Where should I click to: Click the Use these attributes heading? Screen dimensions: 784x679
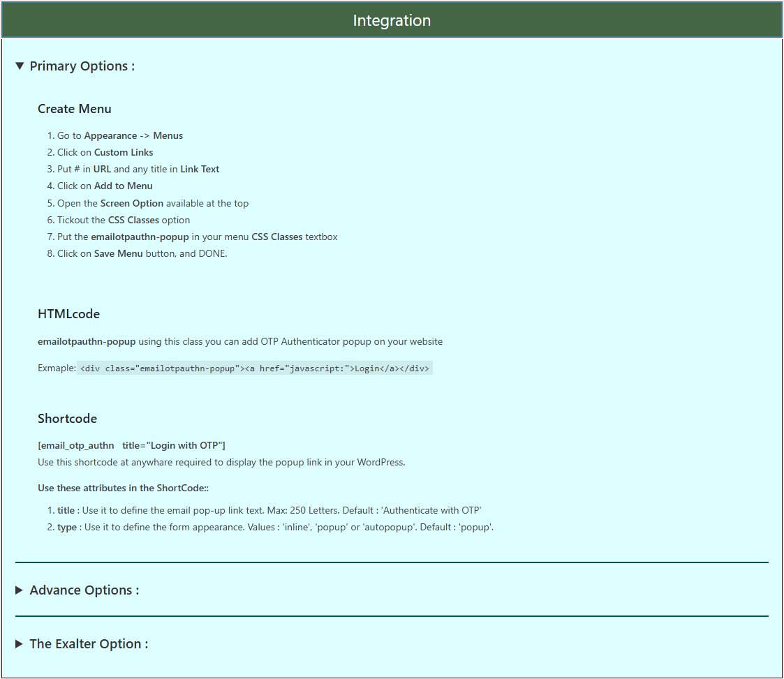(124, 488)
